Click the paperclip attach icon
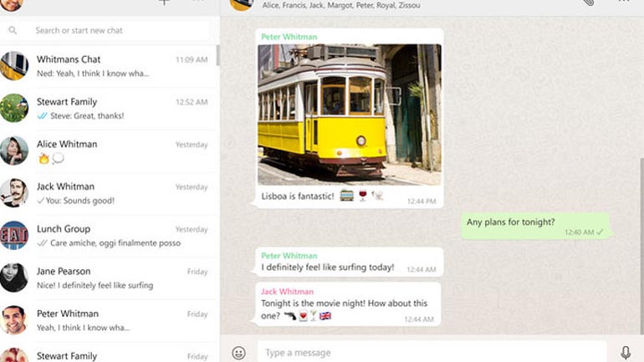The image size is (644, 362). pos(589,3)
